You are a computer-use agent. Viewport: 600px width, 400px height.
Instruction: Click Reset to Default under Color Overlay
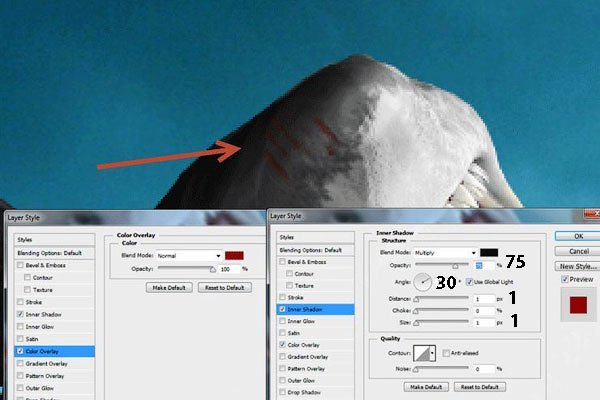(x=225, y=287)
